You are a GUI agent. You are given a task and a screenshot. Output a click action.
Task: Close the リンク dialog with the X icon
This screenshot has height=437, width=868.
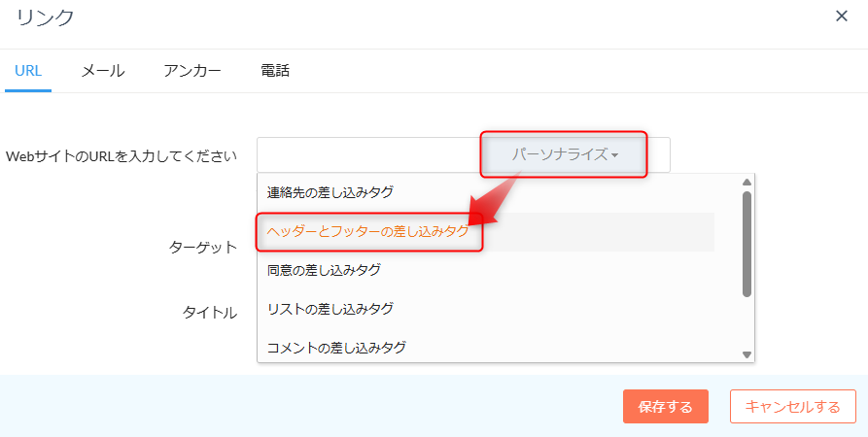(x=842, y=16)
